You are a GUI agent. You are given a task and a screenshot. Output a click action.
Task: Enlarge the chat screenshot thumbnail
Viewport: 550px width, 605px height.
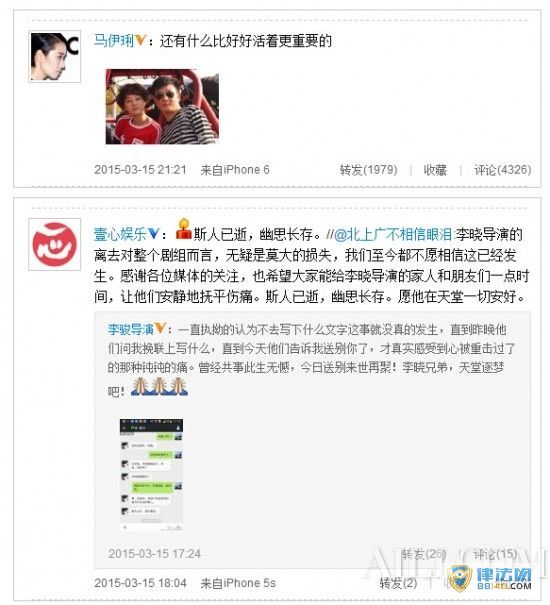click(151, 475)
